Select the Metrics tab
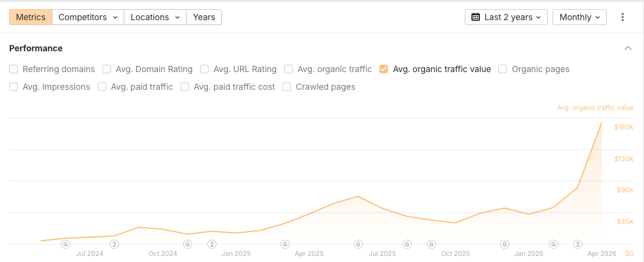The height and width of the screenshot is (262, 644). tap(31, 17)
